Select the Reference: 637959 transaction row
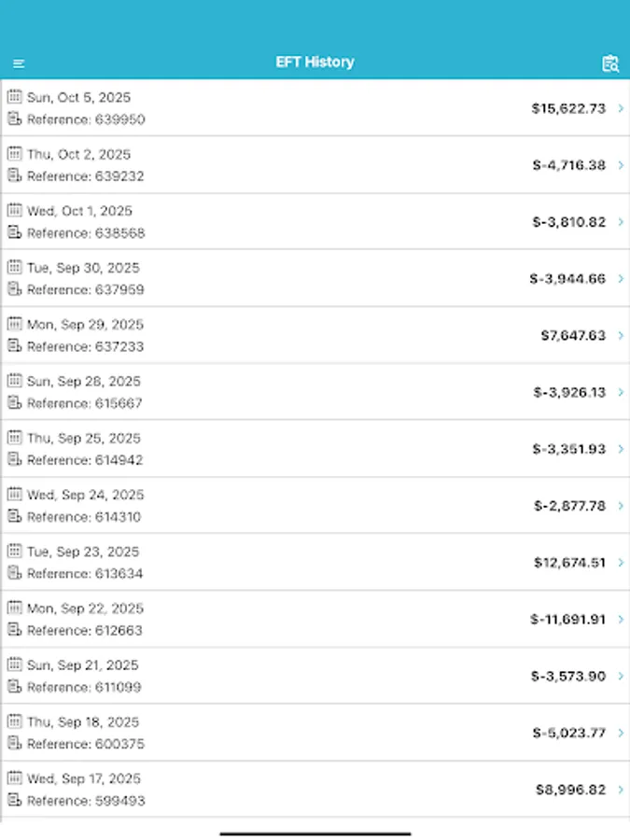630x840 pixels. (x=315, y=278)
